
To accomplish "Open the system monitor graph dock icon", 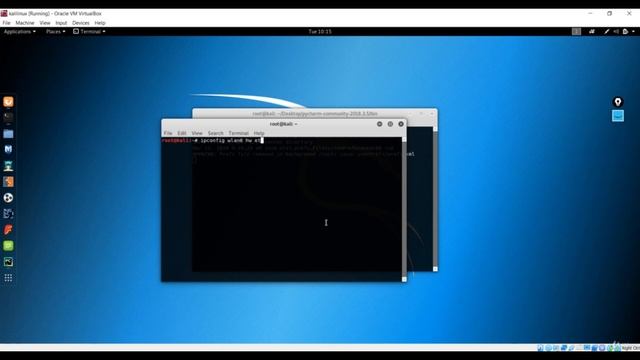I will click(x=8, y=262).
